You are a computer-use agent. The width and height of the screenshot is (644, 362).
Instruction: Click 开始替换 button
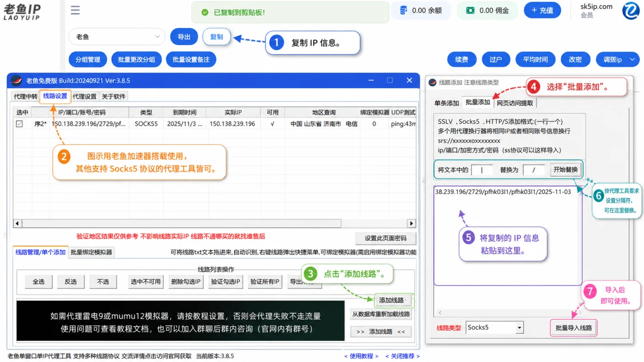point(565,170)
